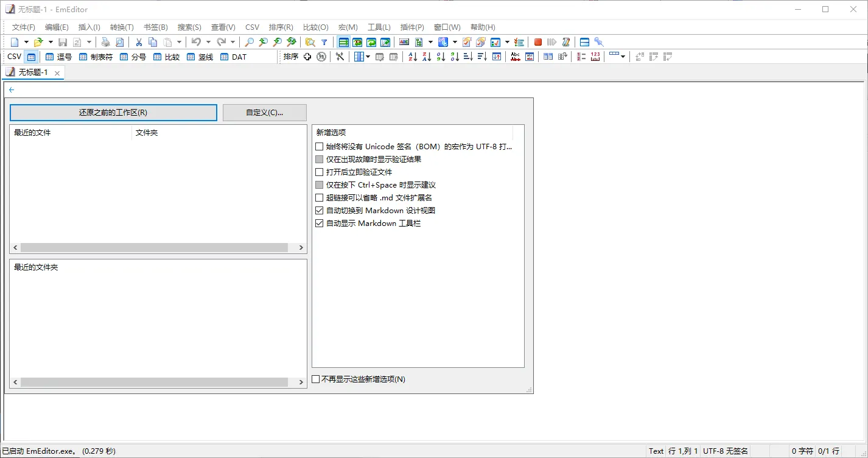Open the 宏(M) menu
The width and height of the screenshot is (868, 458).
coord(347,27)
